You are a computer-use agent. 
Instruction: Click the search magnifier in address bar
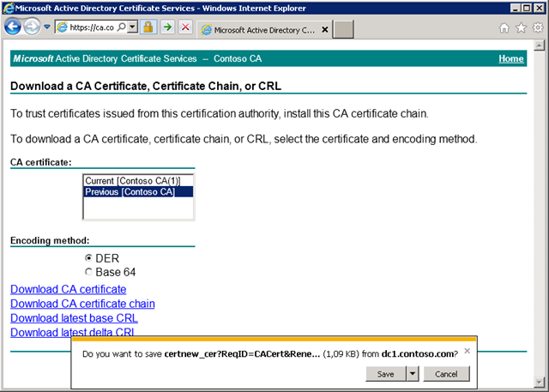coord(121,27)
